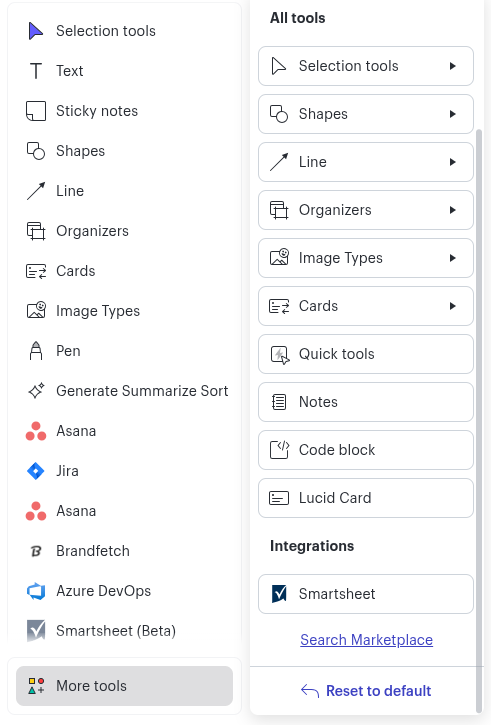Choose the Text tool icon
Screen dimensions: 491x725
pos(36,71)
